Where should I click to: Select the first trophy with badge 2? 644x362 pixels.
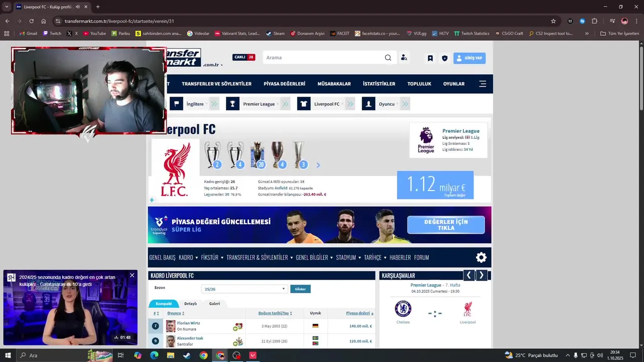point(213,155)
